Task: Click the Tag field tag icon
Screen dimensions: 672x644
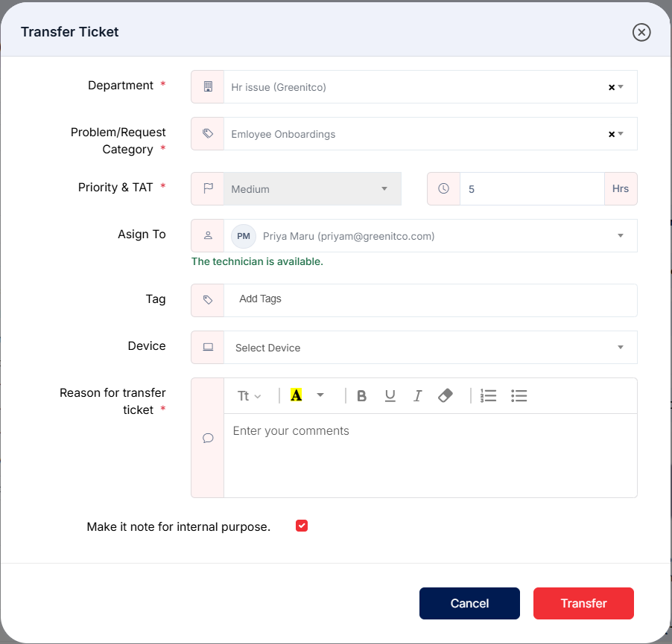Action: (x=208, y=300)
